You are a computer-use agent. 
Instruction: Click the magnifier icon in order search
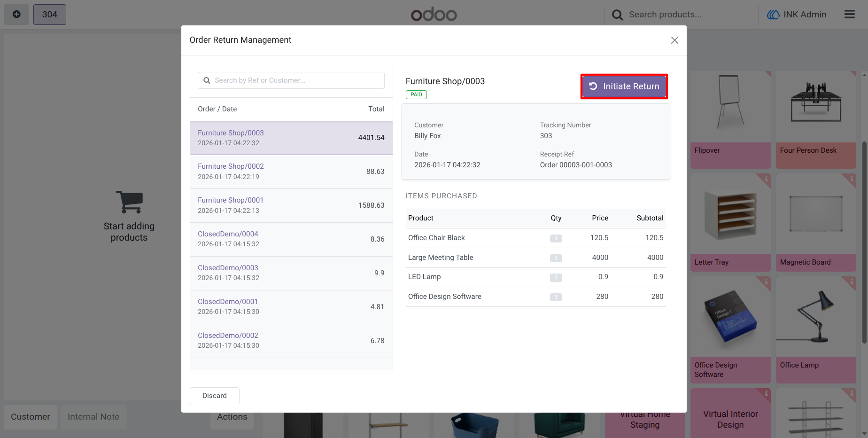point(207,80)
